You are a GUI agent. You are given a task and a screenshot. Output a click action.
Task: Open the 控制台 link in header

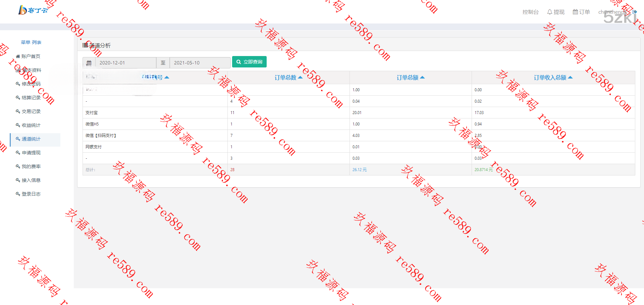tap(530, 12)
